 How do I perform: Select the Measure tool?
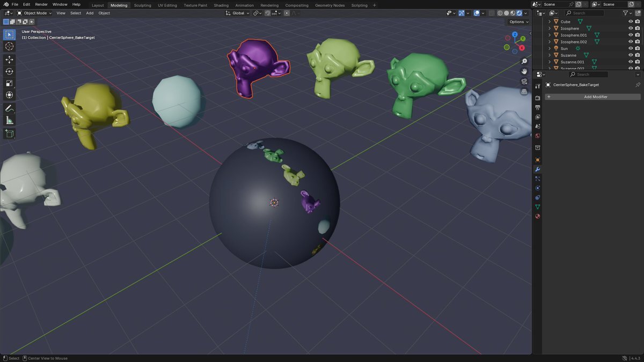coord(9,120)
